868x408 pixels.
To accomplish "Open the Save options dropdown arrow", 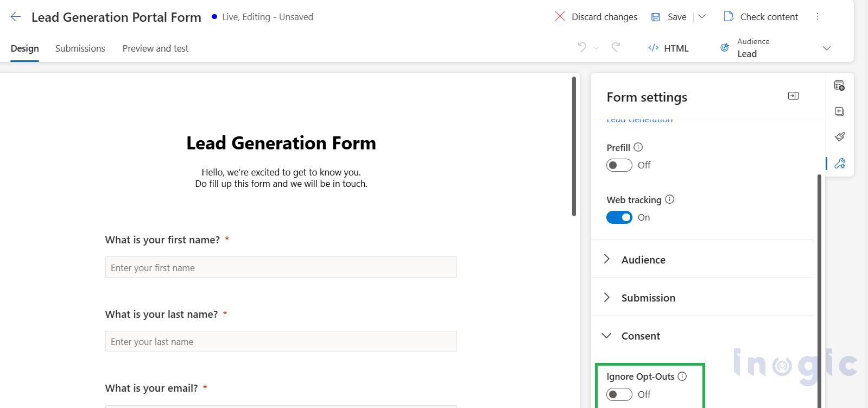I will (x=702, y=16).
